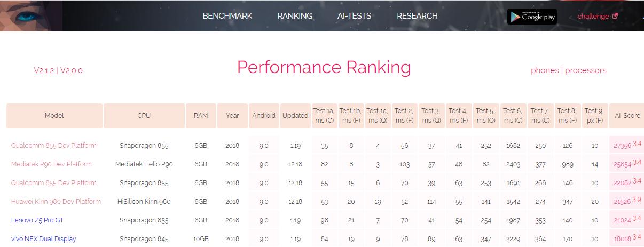Viewport: 644px width, 247px height.
Task: Click the AI-Score value 21024
Action: [x=623, y=220]
